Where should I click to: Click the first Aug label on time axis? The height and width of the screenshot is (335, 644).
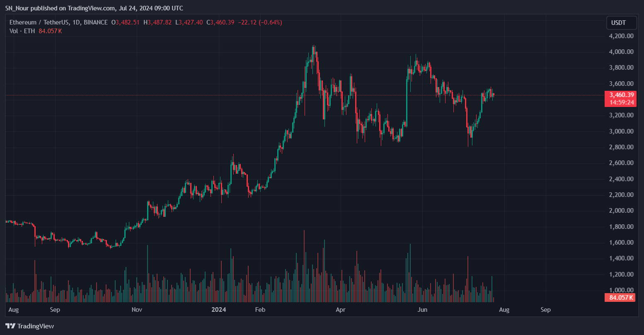point(13,310)
